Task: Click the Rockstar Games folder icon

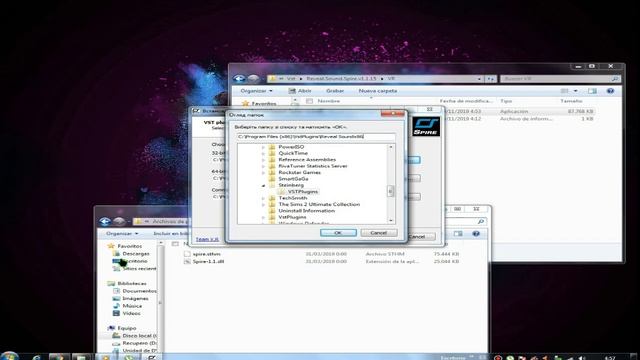Action: 272,173
